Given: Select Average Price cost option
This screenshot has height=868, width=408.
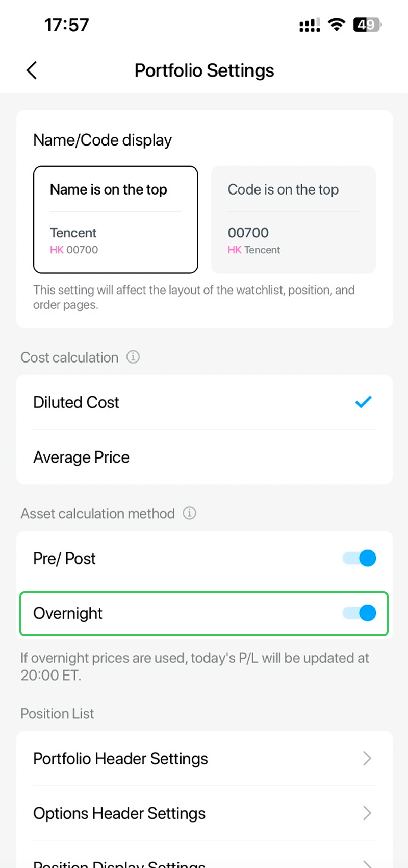Looking at the screenshot, I should click(x=82, y=457).
